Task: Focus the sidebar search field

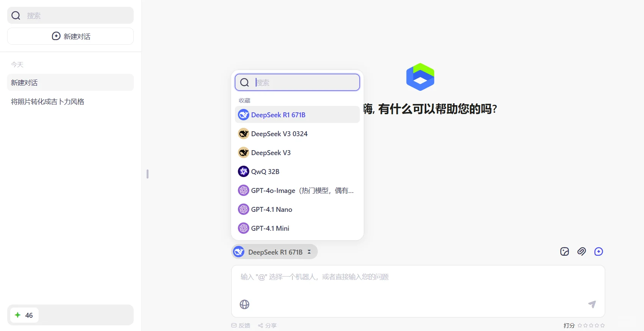Action: [70, 16]
